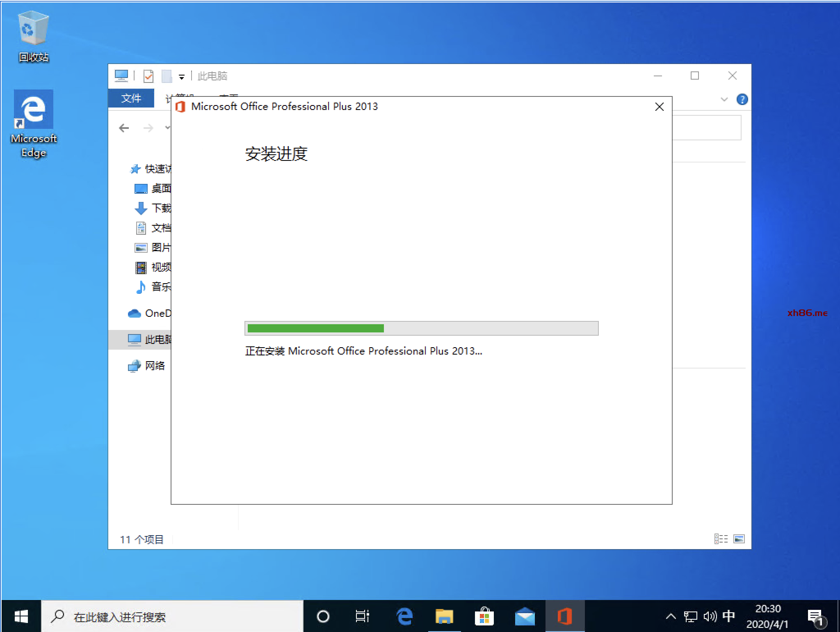
Task: Open the 文件 ribbon tab
Action: click(x=131, y=98)
